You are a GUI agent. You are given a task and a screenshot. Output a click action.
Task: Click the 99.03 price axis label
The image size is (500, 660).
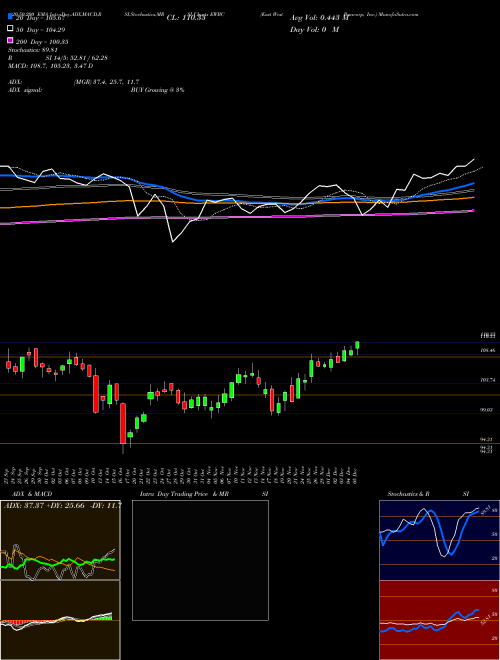[487, 410]
